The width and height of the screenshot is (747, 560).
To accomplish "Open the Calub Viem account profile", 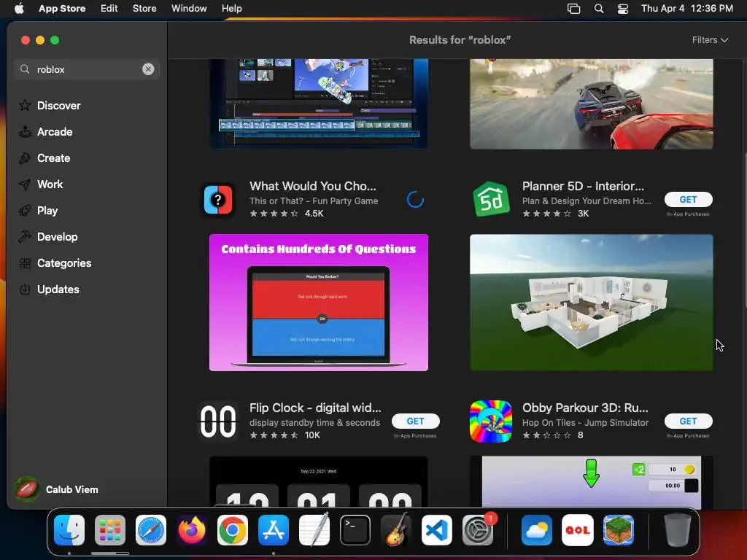I will click(x=57, y=489).
